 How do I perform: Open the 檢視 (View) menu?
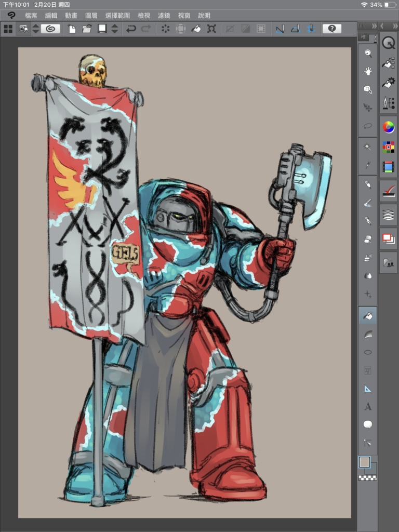144,15
